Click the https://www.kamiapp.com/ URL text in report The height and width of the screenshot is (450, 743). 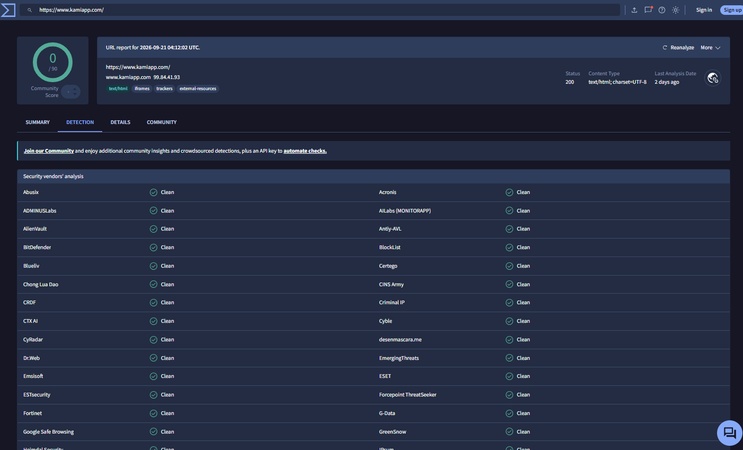pos(138,67)
